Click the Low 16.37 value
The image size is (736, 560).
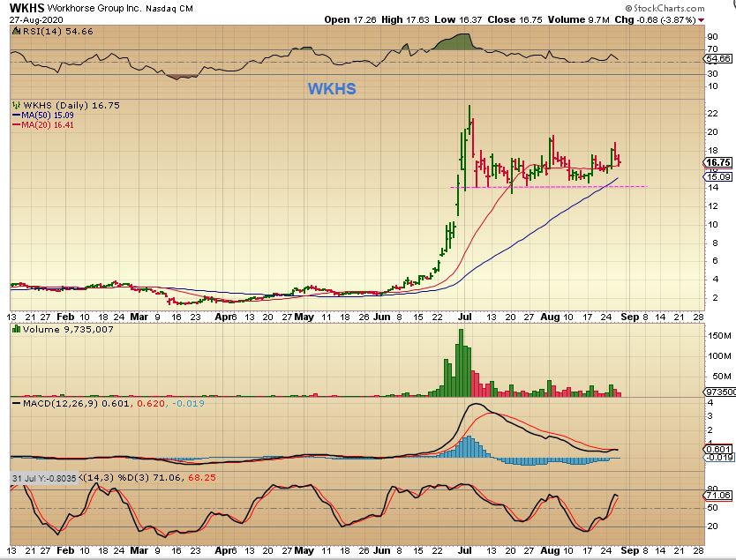459,19
